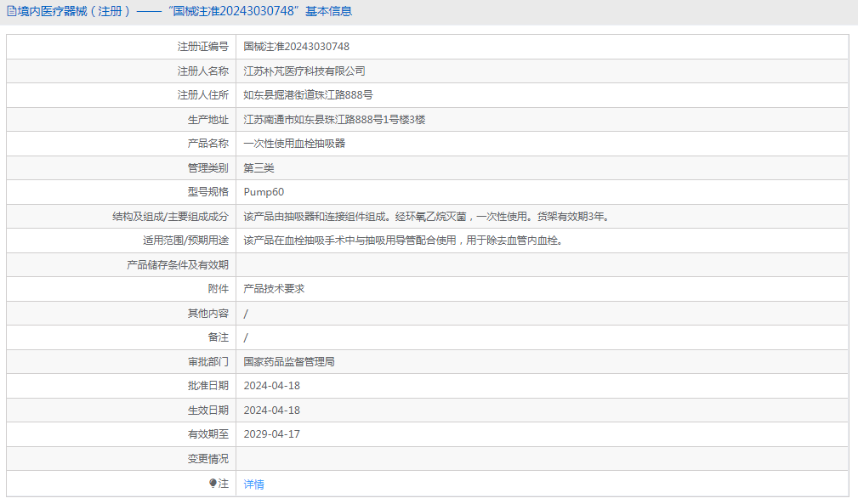Click 生效日期 value 2024-04-18

[272, 410]
